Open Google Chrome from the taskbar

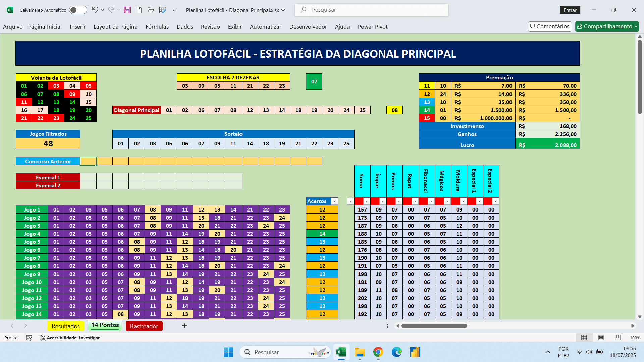coord(378,352)
